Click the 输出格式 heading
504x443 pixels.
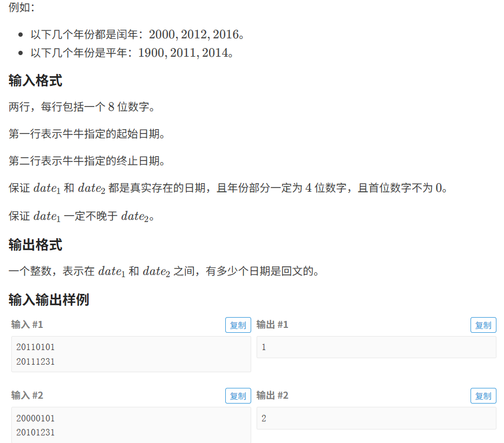click(x=35, y=245)
